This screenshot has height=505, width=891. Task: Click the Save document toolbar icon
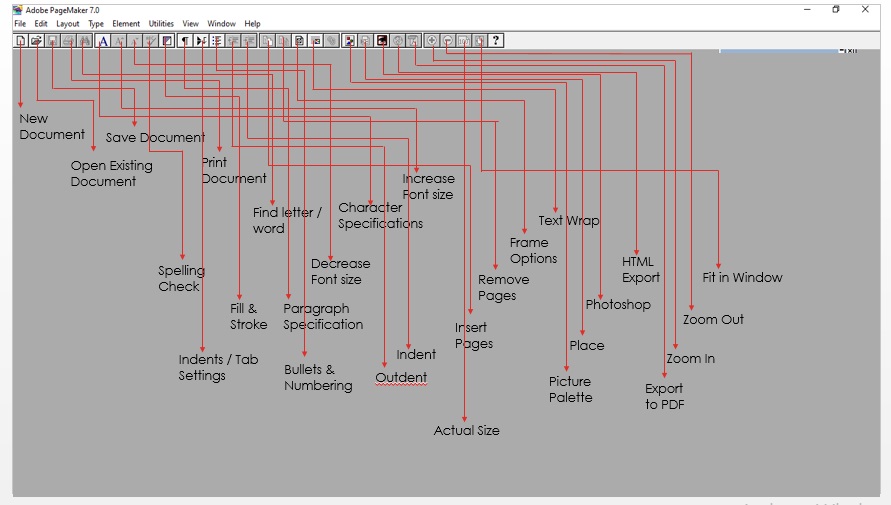click(x=52, y=41)
